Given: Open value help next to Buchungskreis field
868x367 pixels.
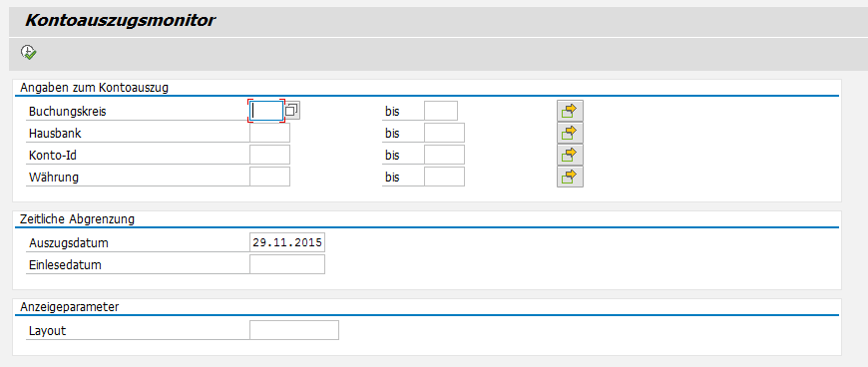Looking at the screenshot, I should [291, 110].
